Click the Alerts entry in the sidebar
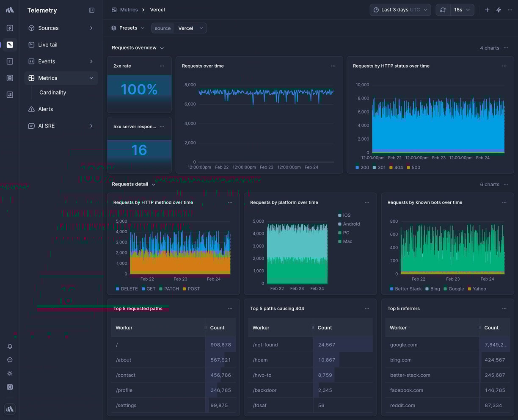Image resolution: width=518 pixels, height=420 pixels. click(45, 109)
